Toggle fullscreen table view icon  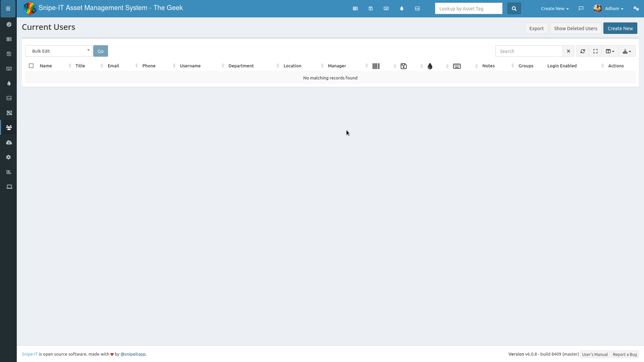click(595, 51)
